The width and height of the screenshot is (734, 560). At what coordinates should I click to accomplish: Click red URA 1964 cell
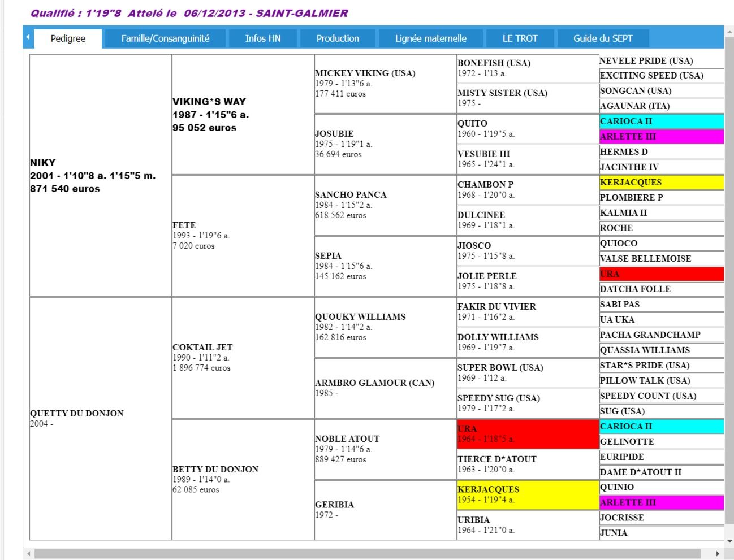(528, 434)
